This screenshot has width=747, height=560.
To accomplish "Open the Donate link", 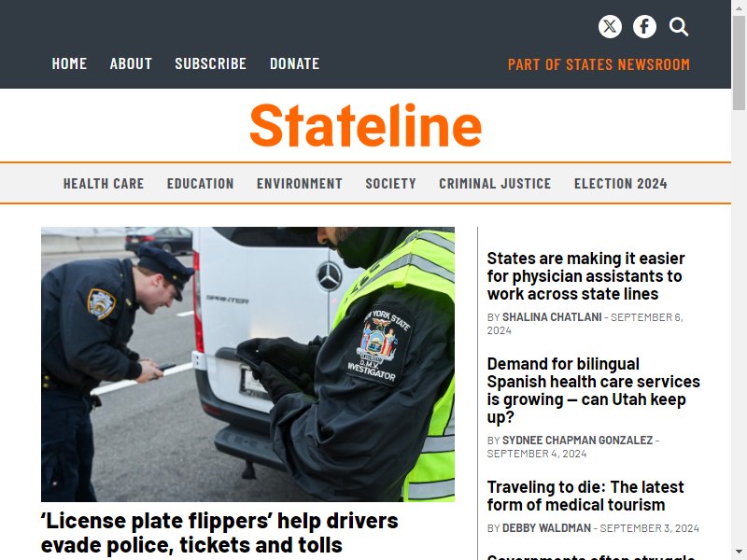I will click(294, 63).
